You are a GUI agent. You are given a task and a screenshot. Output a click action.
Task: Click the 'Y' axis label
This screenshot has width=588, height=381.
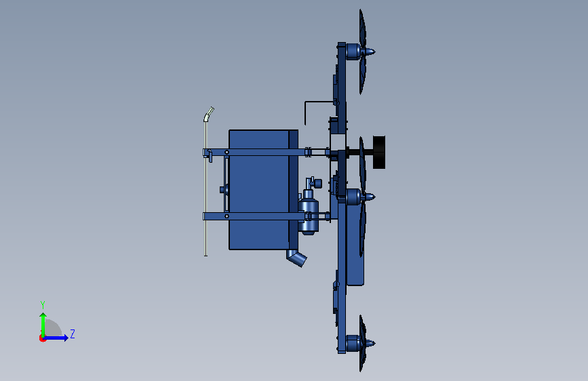coord(43,305)
